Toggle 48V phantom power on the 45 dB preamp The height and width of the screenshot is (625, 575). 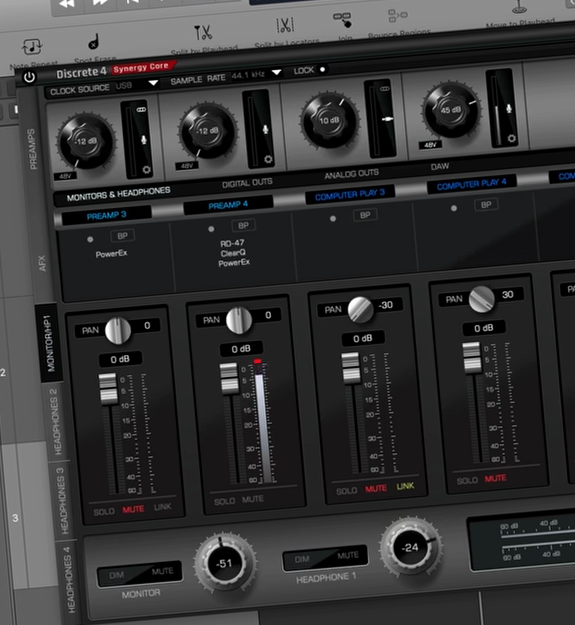(430, 145)
